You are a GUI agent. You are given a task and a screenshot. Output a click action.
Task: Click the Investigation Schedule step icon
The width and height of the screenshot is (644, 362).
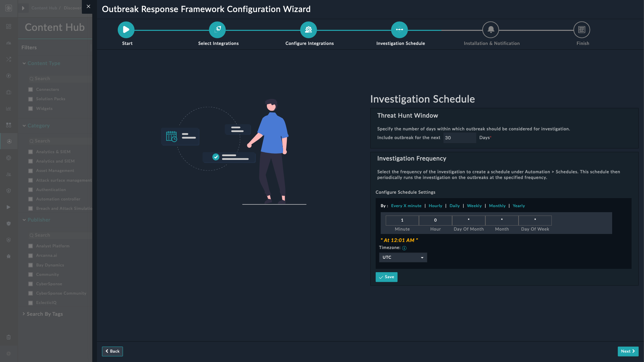tap(399, 30)
